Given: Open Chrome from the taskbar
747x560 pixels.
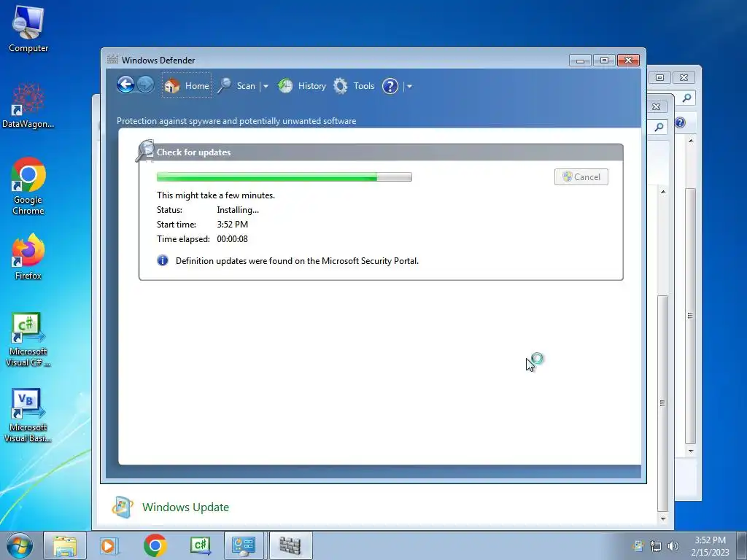Looking at the screenshot, I should [155, 545].
